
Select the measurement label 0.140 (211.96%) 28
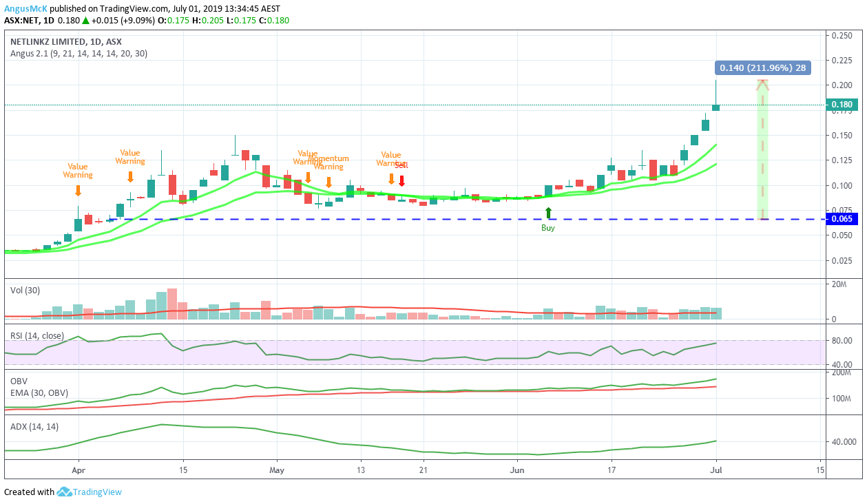tap(762, 67)
